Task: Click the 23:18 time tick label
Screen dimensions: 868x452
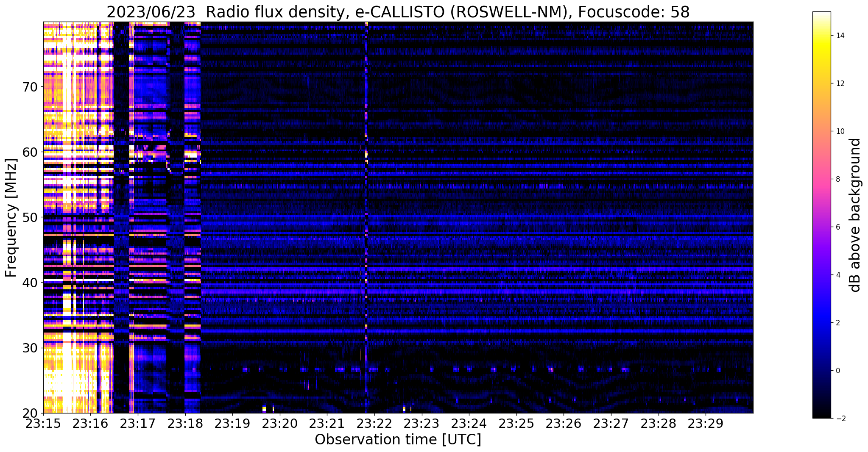Action: coord(185,423)
